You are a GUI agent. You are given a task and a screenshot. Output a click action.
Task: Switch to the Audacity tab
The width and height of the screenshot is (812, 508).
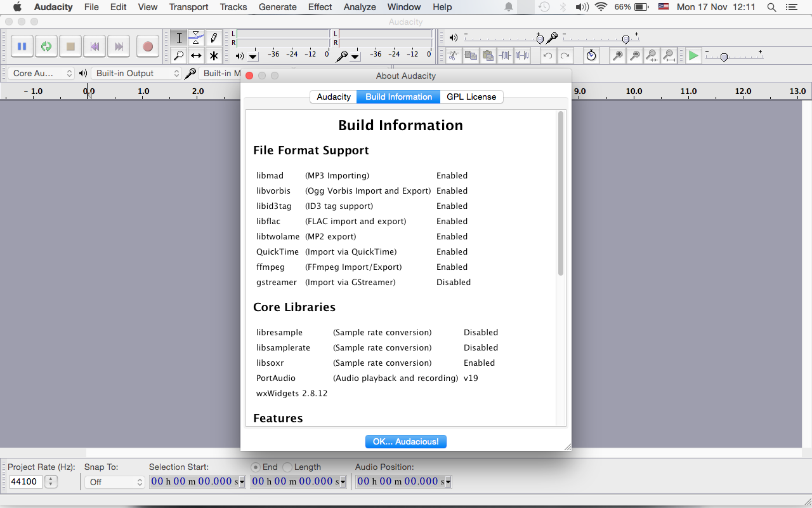tap(334, 97)
